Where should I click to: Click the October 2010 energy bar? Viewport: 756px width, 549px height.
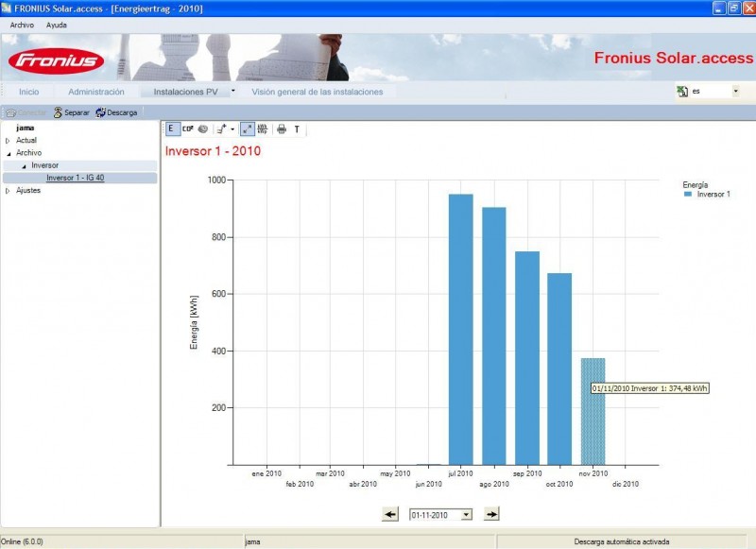tap(559, 369)
